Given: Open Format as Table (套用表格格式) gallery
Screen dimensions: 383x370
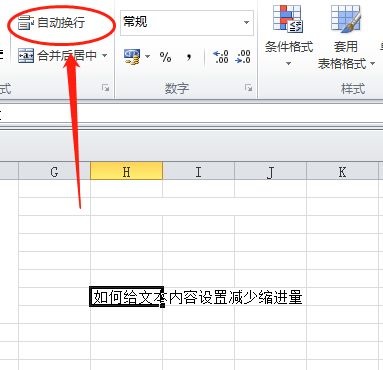Looking at the screenshot, I should coord(346,36).
